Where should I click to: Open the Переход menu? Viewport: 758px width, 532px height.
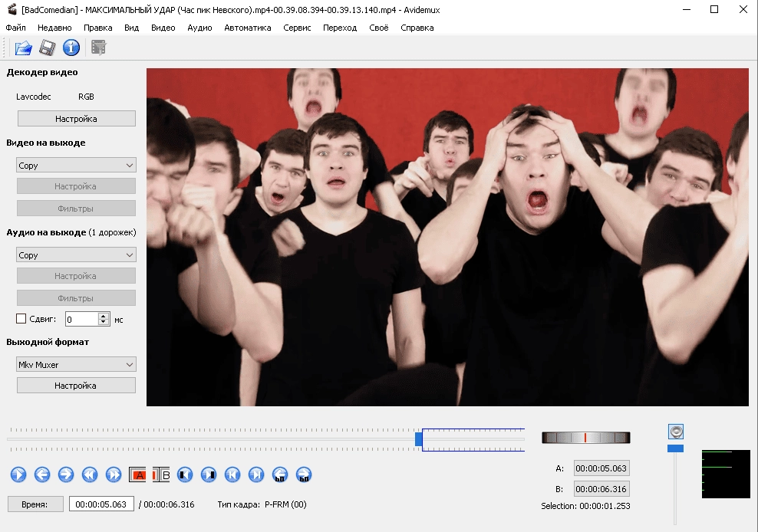coord(340,28)
